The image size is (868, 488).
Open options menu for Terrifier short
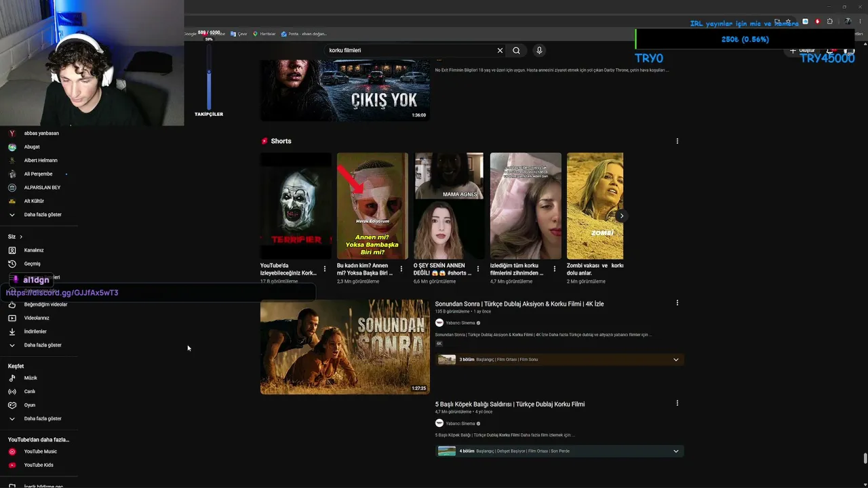[x=325, y=269]
